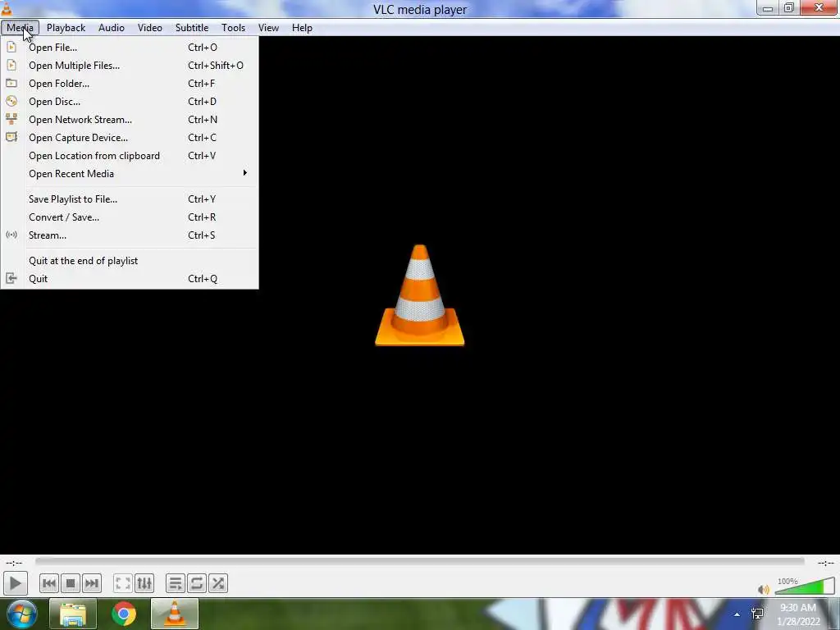Image resolution: width=840 pixels, height=630 pixels.
Task: Click the taskbar clock 9:30 AM
Action: coord(798,608)
